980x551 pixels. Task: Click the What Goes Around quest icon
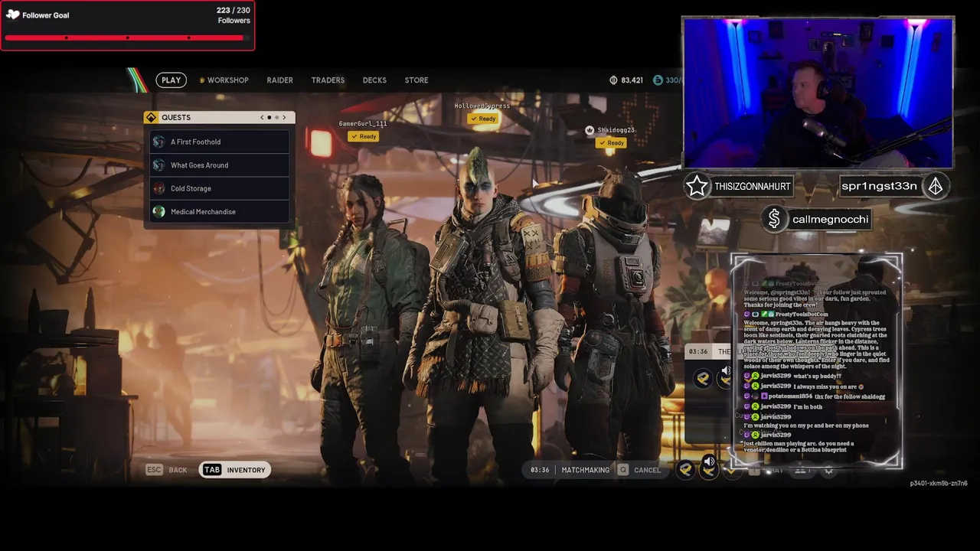pyautogui.click(x=158, y=165)
